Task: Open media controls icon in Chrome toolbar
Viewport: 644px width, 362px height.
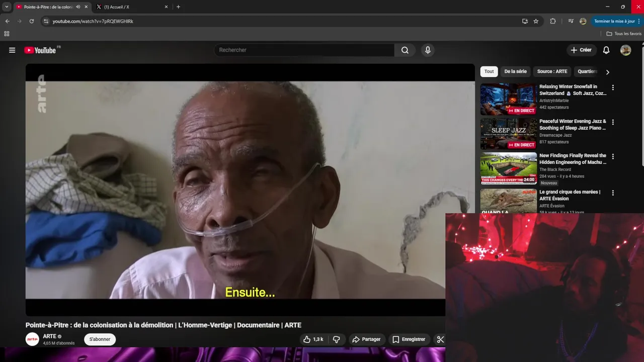Action: click(x=571, y=21)
